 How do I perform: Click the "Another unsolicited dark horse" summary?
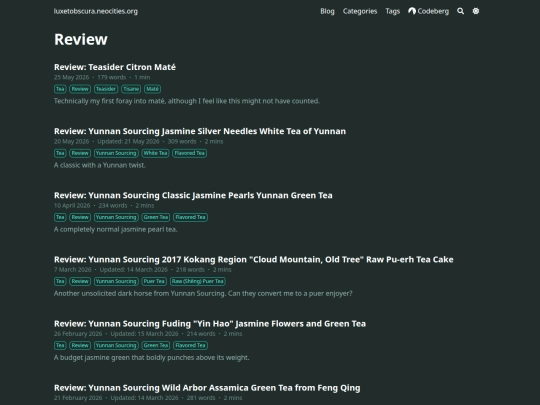click(x=203, y=294)
